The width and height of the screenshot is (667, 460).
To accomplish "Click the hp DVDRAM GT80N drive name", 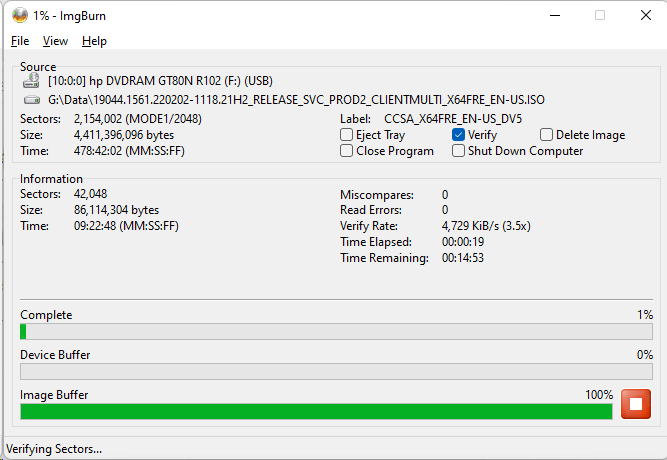I will point(160,80).
